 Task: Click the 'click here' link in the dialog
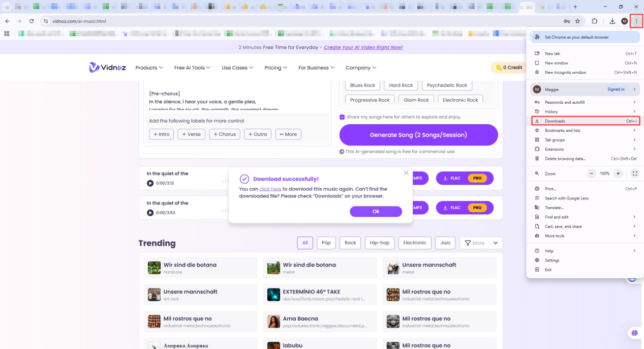tap(270, 188)
